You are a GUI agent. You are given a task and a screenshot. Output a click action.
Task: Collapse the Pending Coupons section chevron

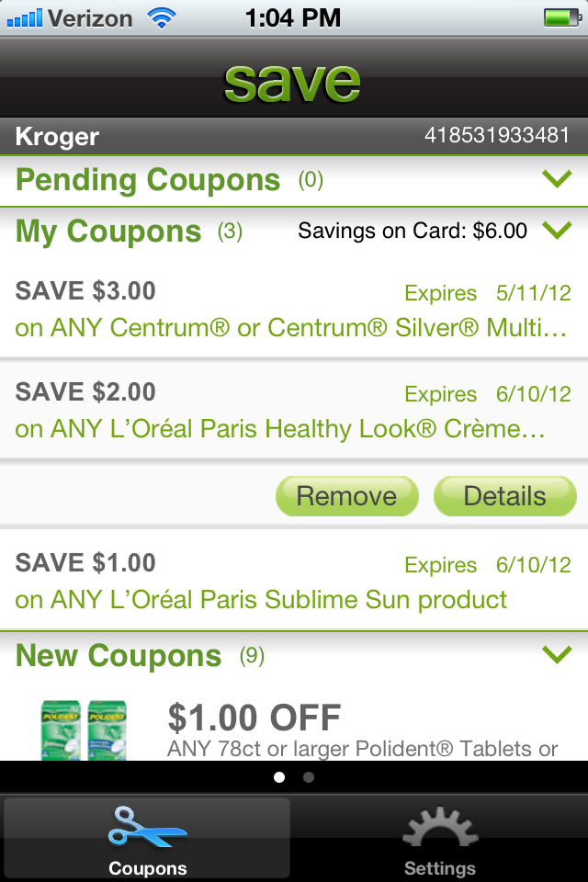(x=557, y=179)
